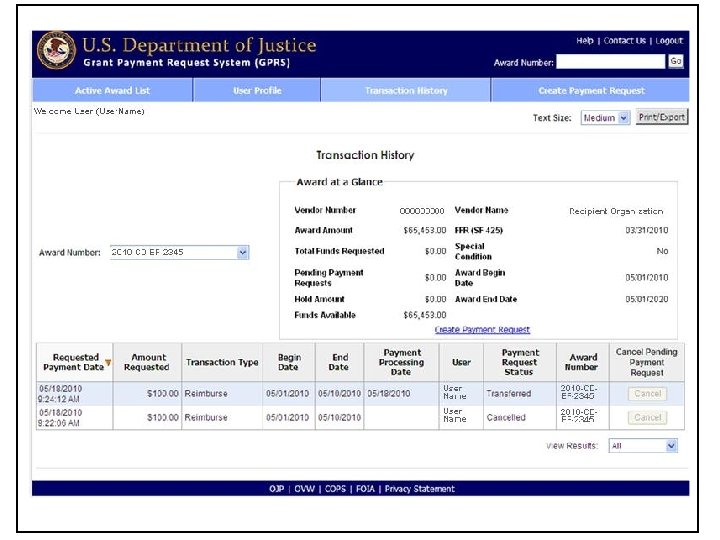Focus the header Award Number search field
720x540 pixels.
pyautogui.click(x=611, y=62)
